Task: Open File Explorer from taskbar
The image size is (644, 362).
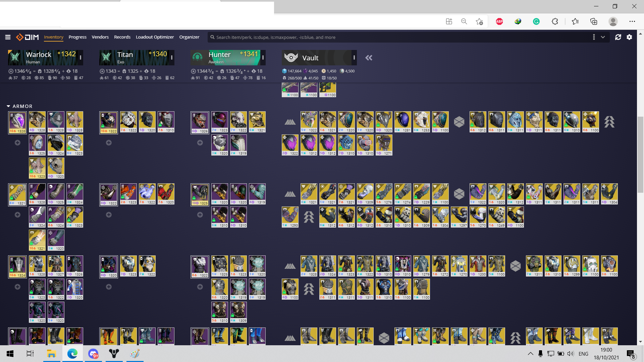Action: 51,354
